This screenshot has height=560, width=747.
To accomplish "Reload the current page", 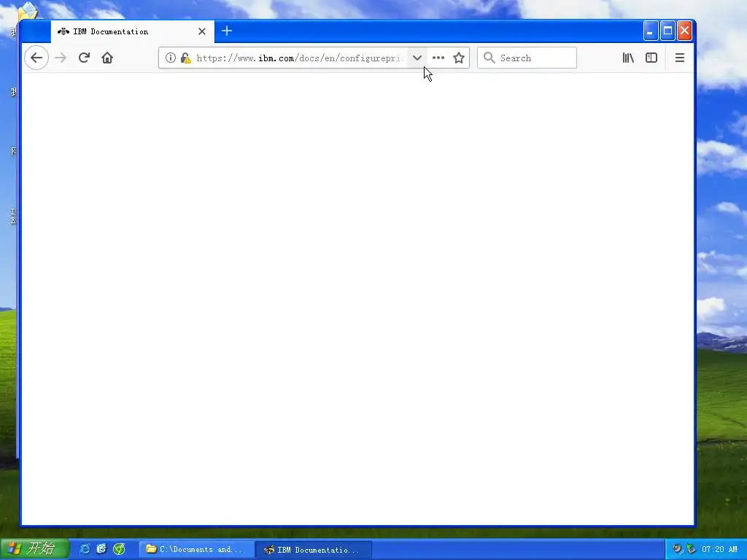I will 85,58.
